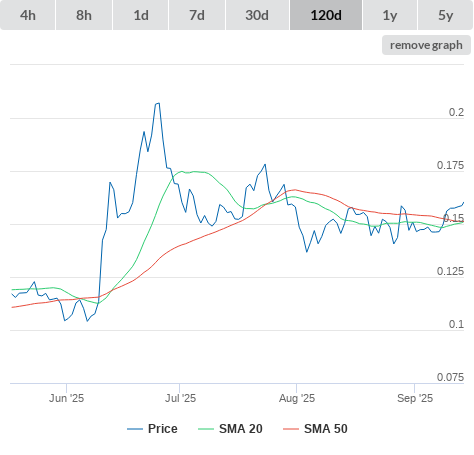Select the active 120d tab

pyautogui.click(x=326, y=15)
